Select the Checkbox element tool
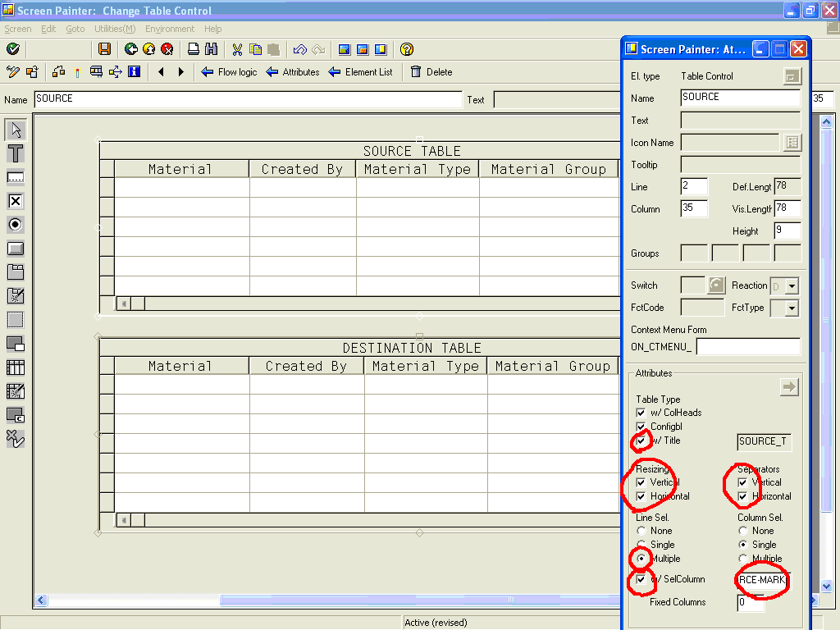This screenshot has width=840, height=630. tap(15, 200)
